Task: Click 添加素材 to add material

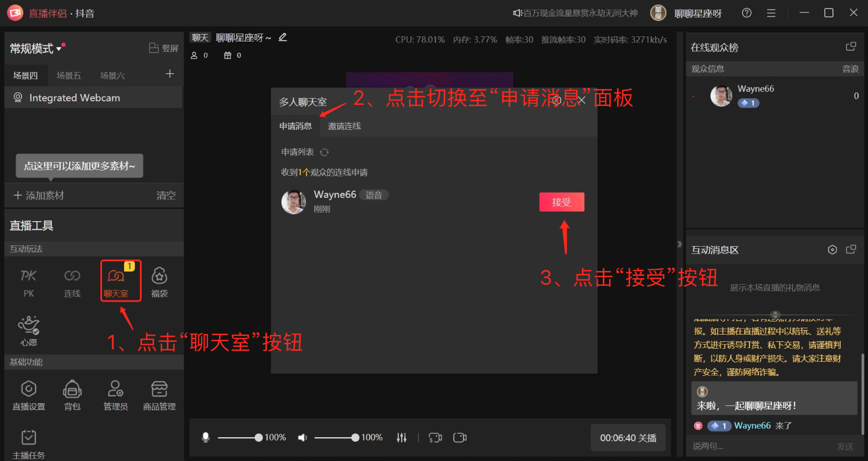Action: tap(39, 195)
